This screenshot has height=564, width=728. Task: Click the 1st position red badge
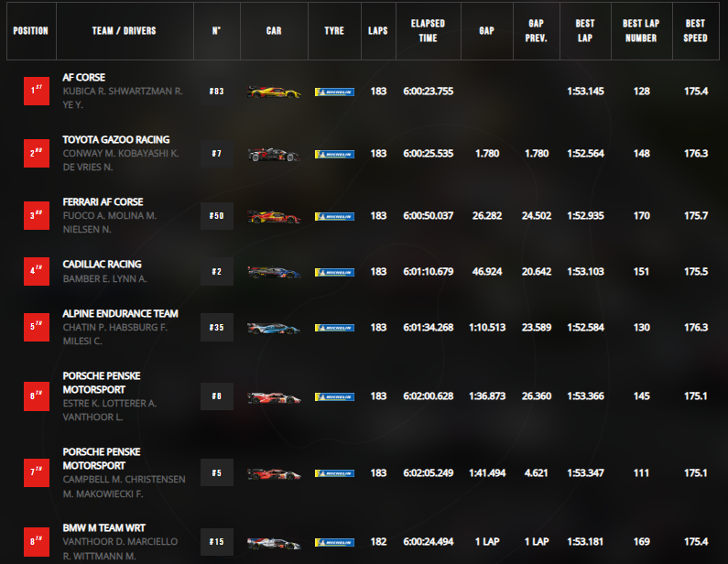point(37,91)
